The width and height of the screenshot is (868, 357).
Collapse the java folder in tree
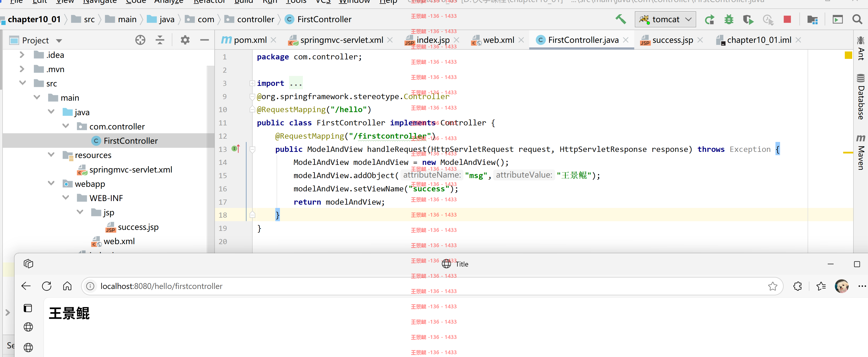click(x=51, y=111)
